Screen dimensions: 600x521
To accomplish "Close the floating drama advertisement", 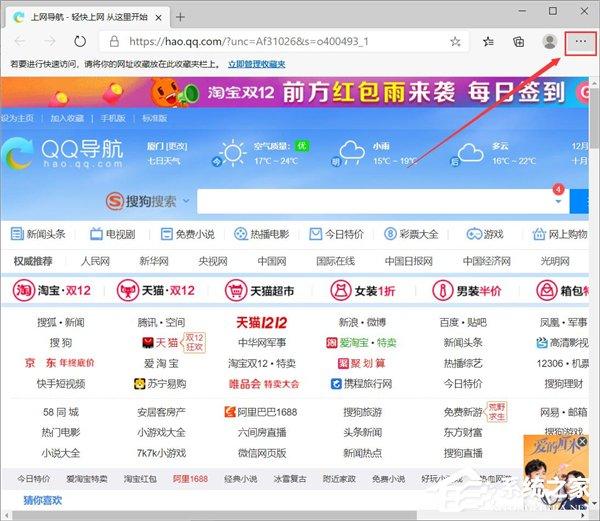I will click(x=582, y=442).
